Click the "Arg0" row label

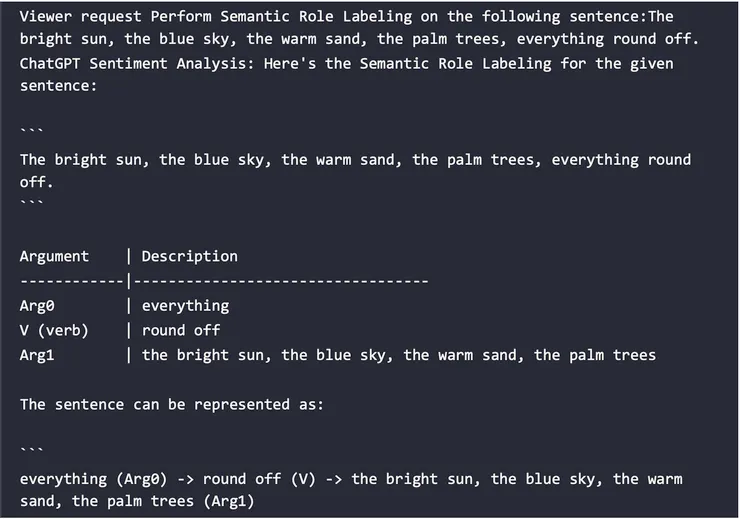(37, 306)
